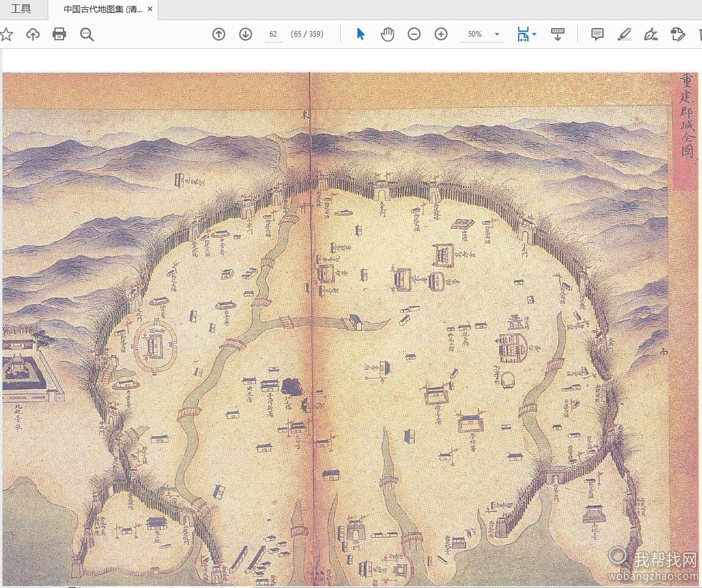Go to the next page with the down arrow
The width and height of the screenshot is (702, 588).
pyautogui.click(x=246, y=34)
